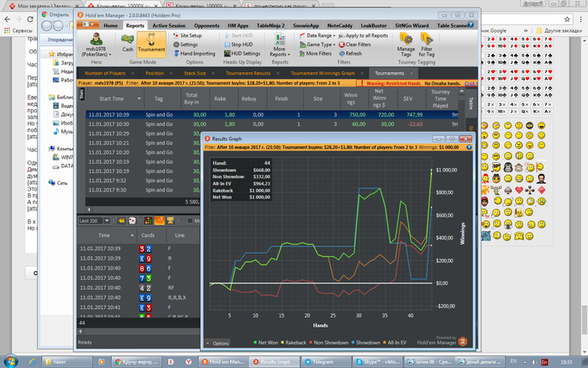Open More Filters
The width and height of the screenshot is (588, 368).
coord(315,53)
